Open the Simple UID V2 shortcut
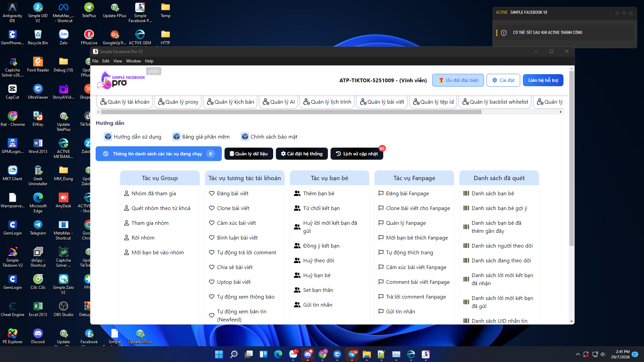Viewport: 644px width, 362px height. pos(38,13)
